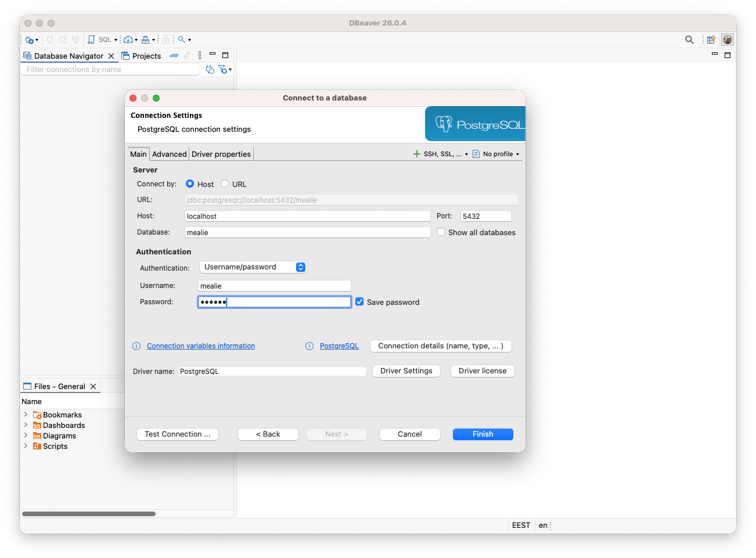Collapse all in Database Navigator
The height and width of the screenshot is (558, 756).
[174, 56]
